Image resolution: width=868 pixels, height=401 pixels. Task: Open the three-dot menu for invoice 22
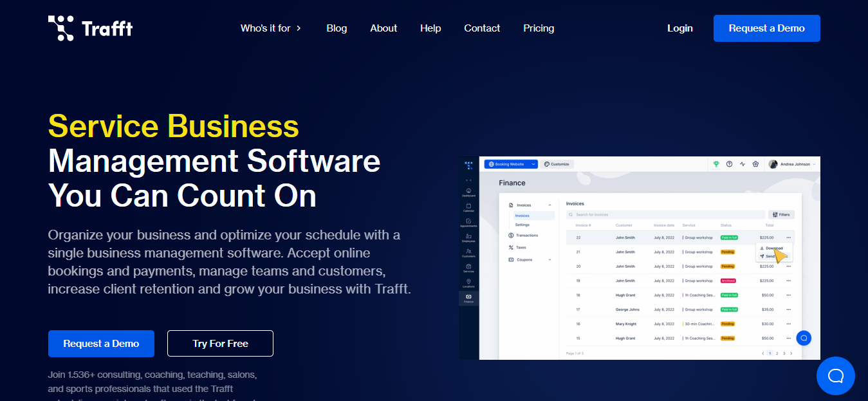coord(788,238)
